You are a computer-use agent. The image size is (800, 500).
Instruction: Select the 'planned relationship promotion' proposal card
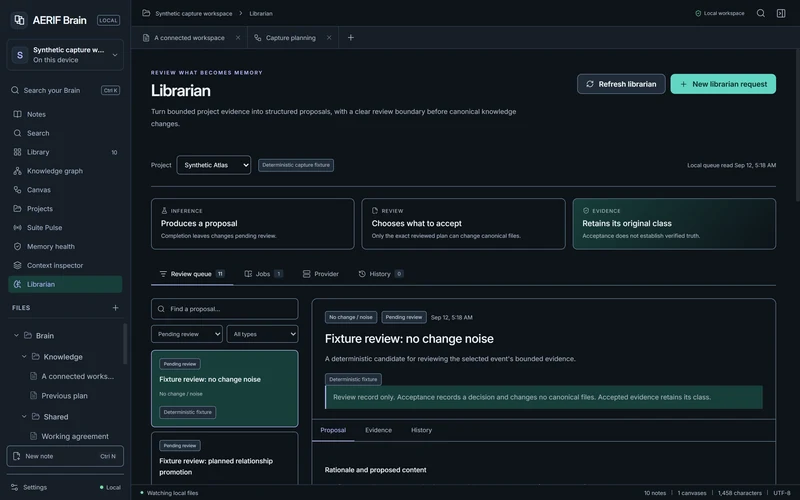(224, 458)
